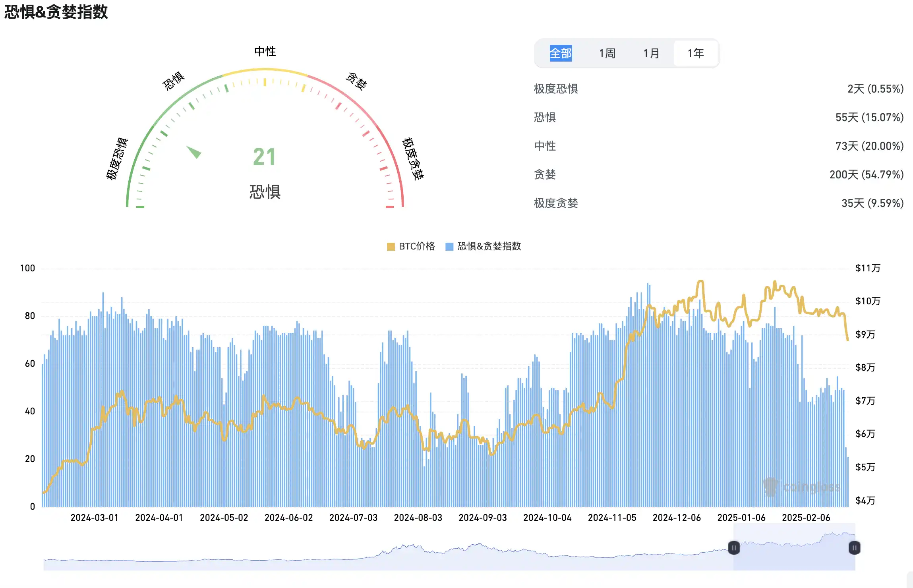Viewport: 913px width, 588px height.
Task: Toggle BTC价格 legend yellow swatch
Action: (391, 247)
